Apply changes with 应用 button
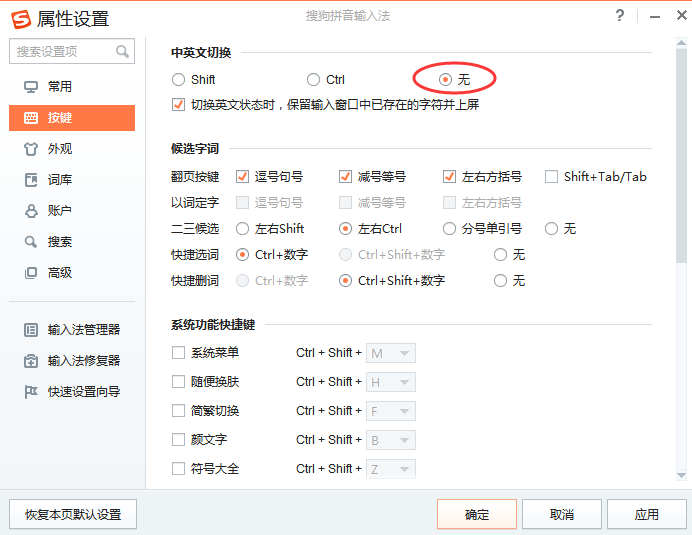The image size is (692, 535). click(x=647, y=514)
